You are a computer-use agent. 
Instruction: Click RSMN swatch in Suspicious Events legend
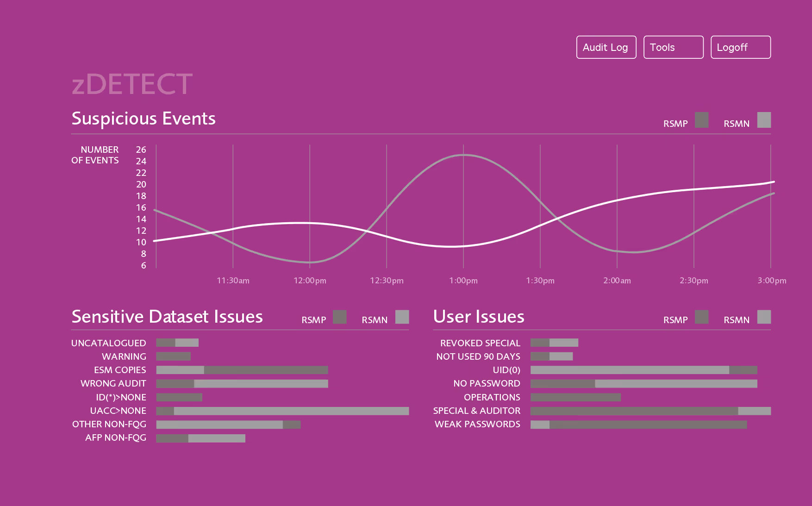click(x=764, y=120)
